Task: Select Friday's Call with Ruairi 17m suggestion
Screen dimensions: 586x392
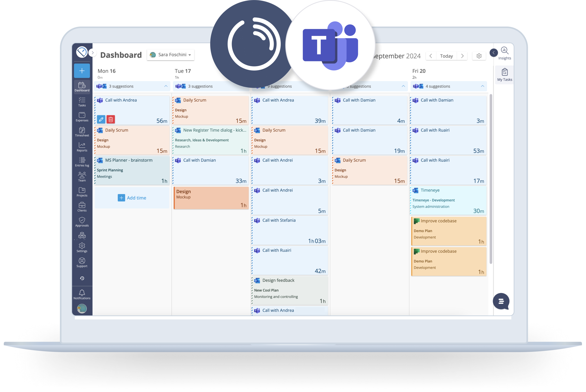Action: tap(448, 170)
